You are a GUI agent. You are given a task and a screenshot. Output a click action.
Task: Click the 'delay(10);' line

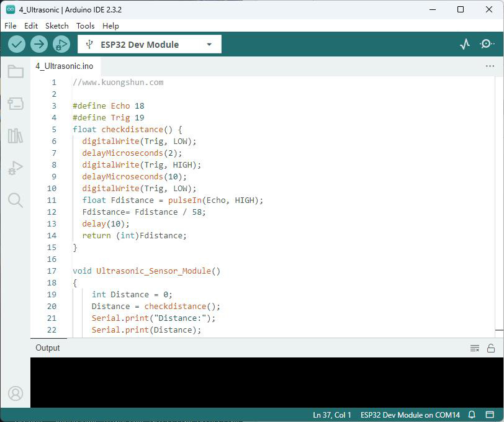[106, 223]
